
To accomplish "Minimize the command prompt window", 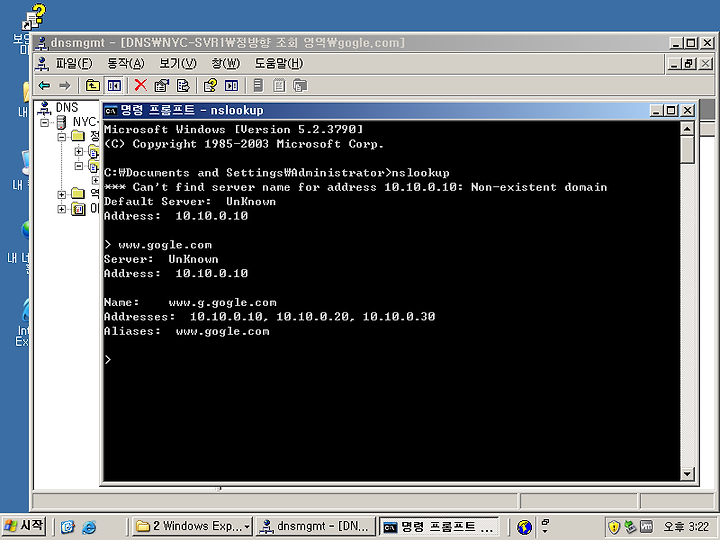I will click(x=657, y=111).
